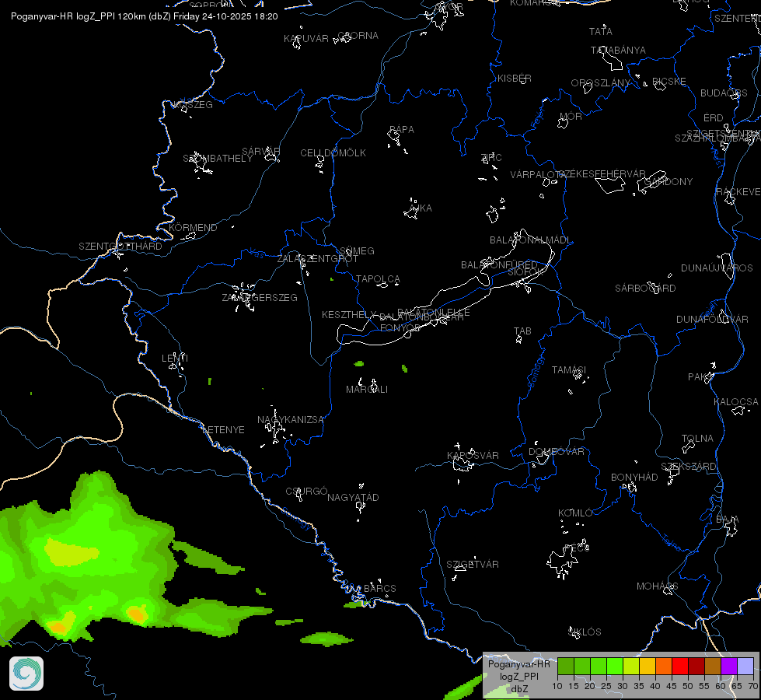Click the DUNAFÖLDVÁR city label
Screen dimensions: 761x700
713,319
